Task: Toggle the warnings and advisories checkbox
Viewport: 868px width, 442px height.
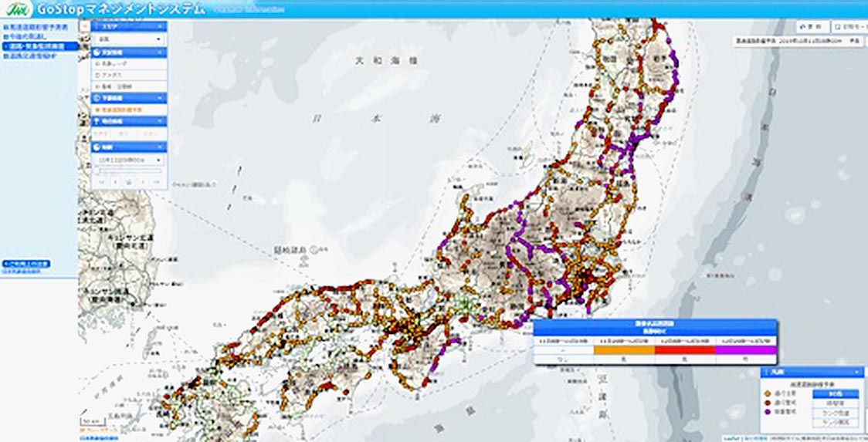Action: (x=97, y=86)
